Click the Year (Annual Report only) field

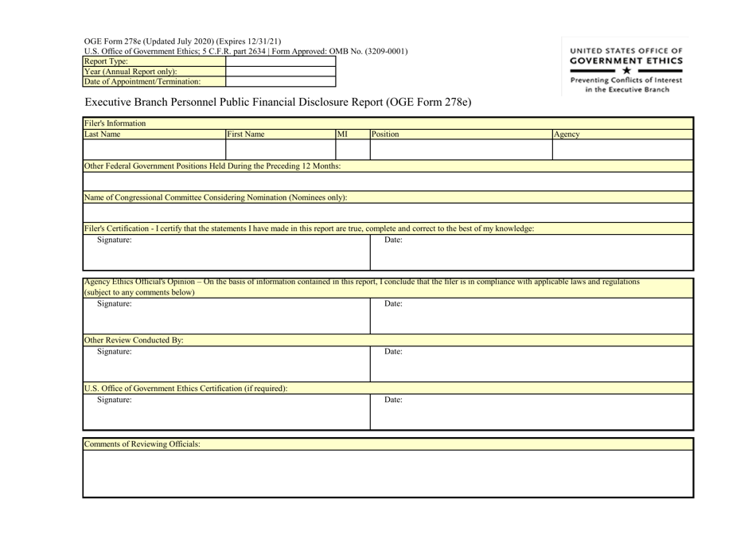click(281, 71)
